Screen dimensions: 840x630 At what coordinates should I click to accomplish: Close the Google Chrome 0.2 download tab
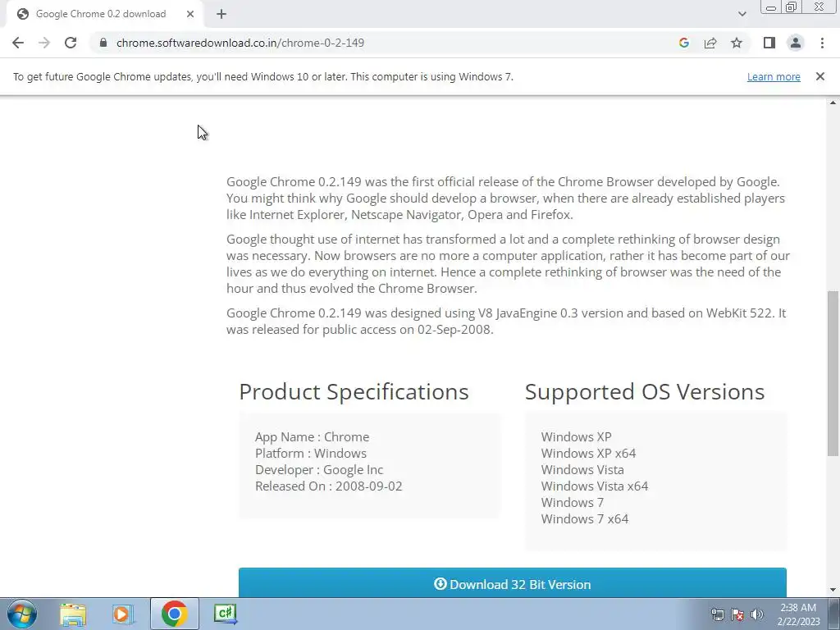tap(190, 14)
